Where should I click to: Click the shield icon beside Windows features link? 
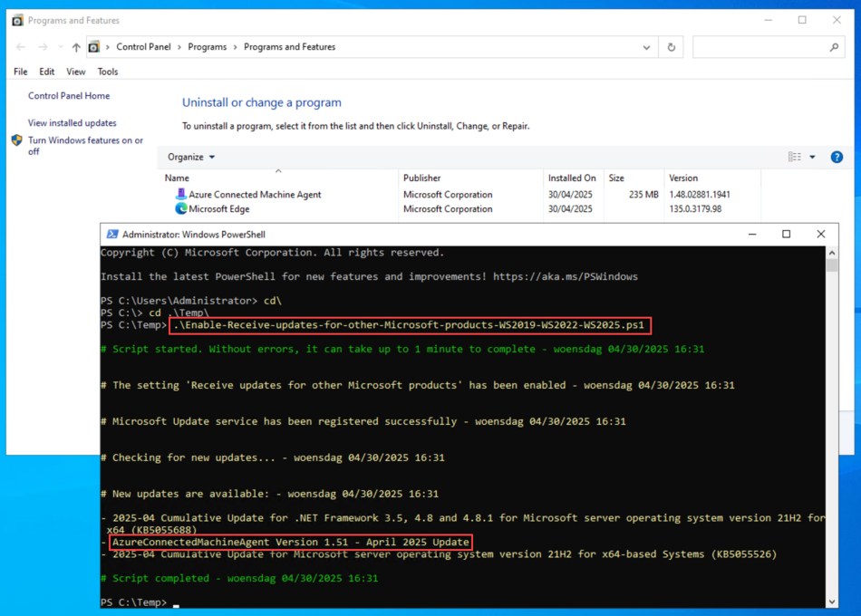[x=15, y=140]
